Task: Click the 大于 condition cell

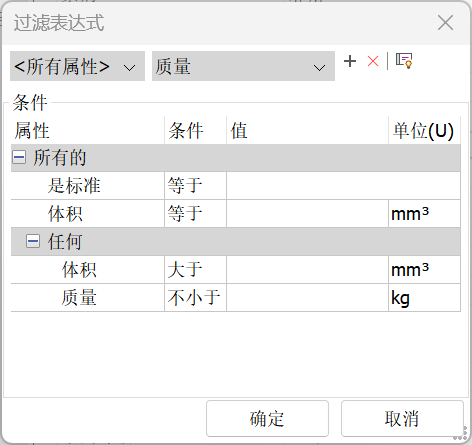Action: tap(195, 270)
